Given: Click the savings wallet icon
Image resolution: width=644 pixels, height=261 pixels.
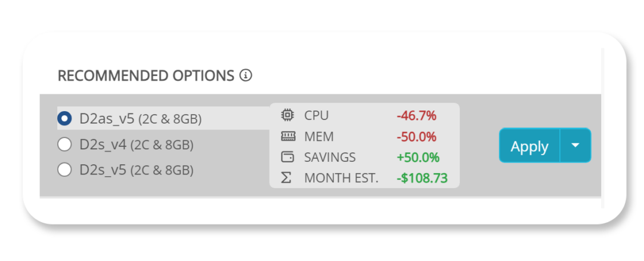Looking at the screenshot, I should [x=287, y=158].
